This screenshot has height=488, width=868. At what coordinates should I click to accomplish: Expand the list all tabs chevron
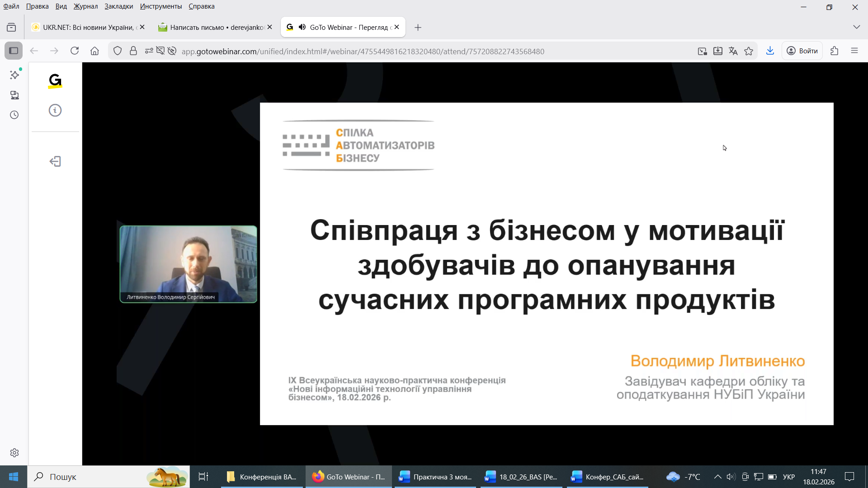click(856, 27)
